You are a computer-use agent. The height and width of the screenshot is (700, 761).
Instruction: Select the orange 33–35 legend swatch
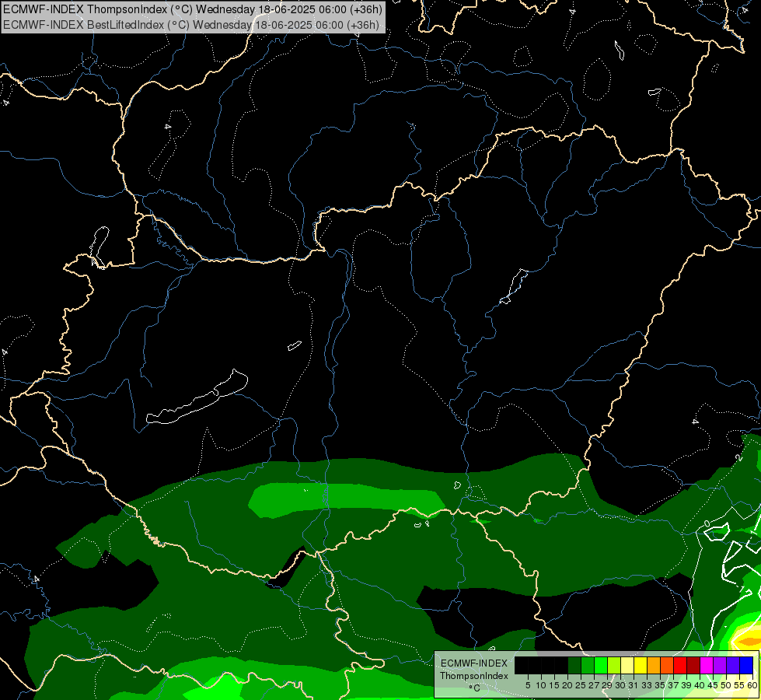click(654, 665)
